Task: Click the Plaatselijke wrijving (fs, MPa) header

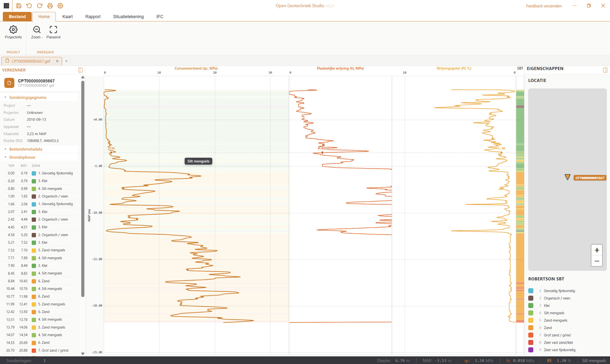Action: pyautogui.click(x=340, y=68)
